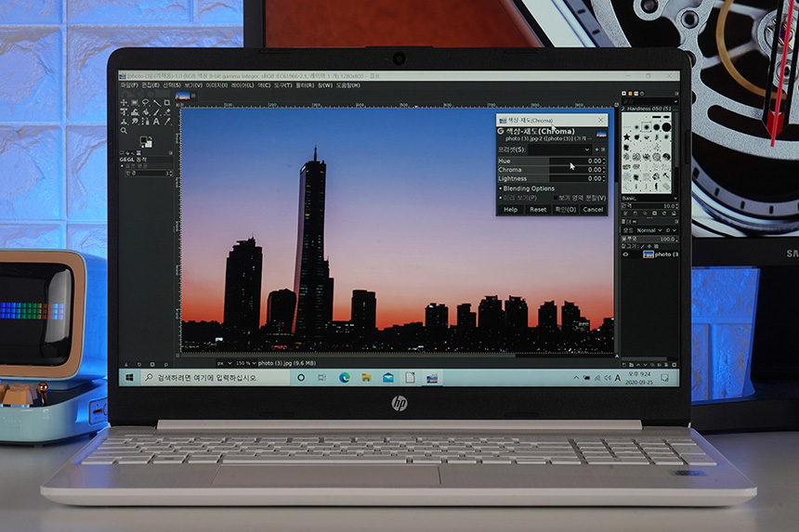Open the Brushes tab icon in right dock
This screenshot has height=532, width=799.
tap(623, 93)
